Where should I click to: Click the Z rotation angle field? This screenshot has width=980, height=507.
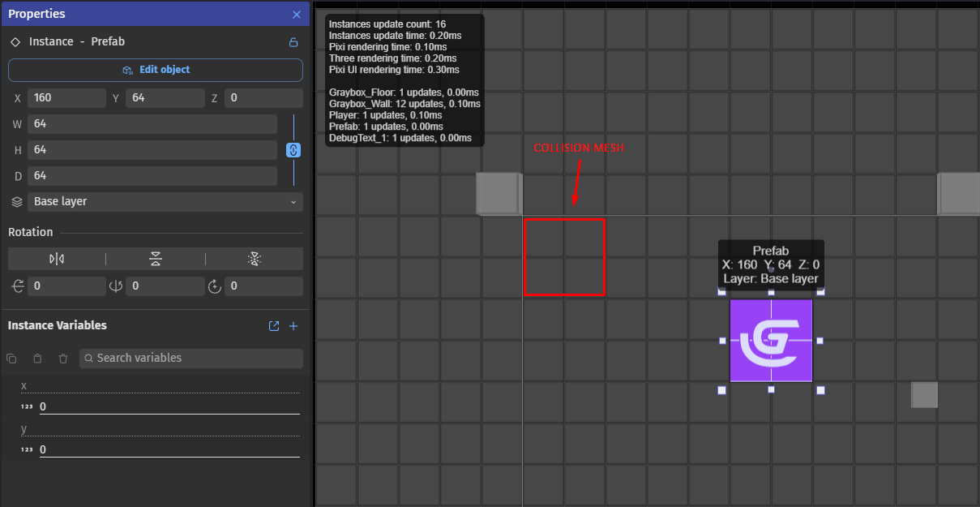tap(263, 286)
